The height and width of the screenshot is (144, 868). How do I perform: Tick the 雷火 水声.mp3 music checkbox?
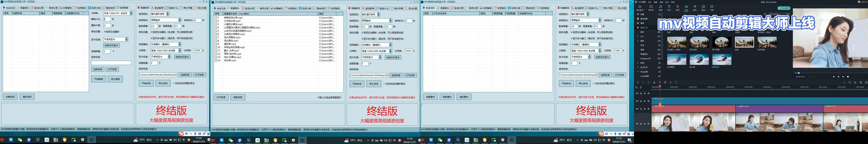tap(216, 50)
